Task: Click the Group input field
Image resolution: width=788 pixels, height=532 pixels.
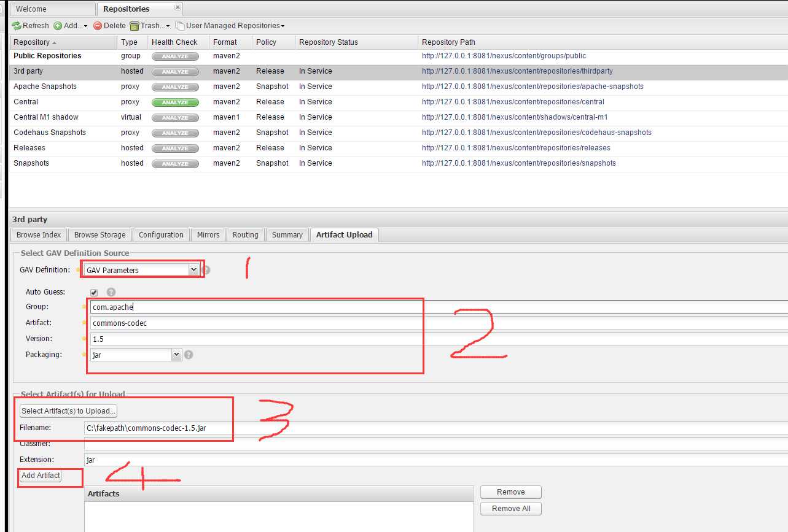Action: point(439,307)
